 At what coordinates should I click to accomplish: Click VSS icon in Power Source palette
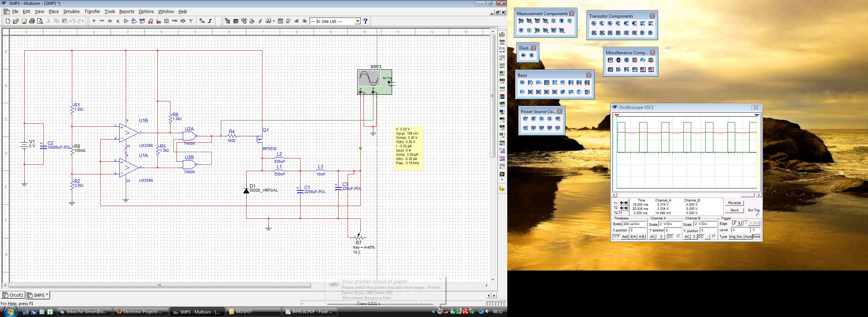[x=558, y=128]
